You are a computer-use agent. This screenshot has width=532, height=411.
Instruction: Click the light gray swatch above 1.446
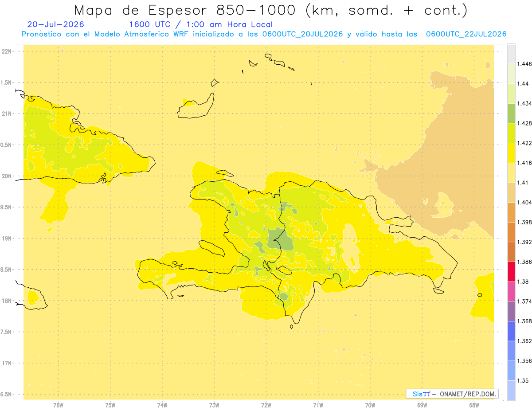coord(511,54)
